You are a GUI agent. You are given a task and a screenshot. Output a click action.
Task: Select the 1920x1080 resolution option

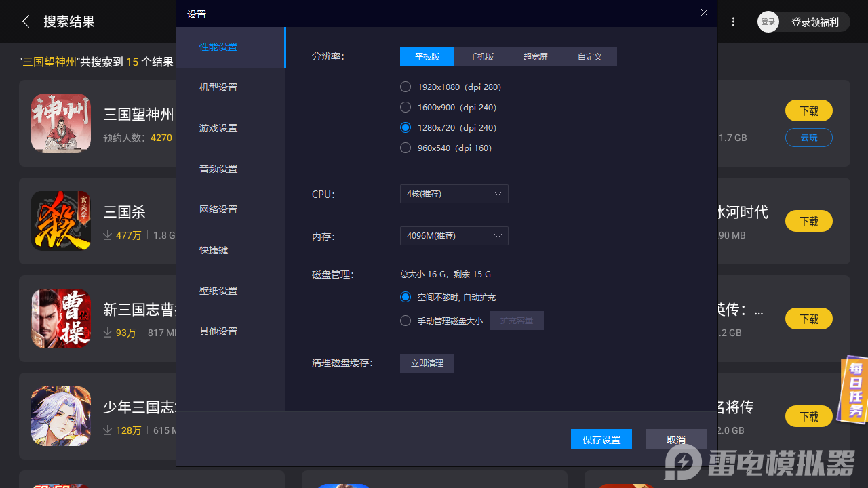[405, 87]
